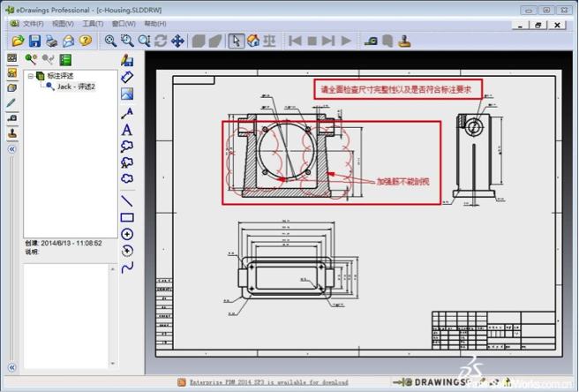Viewport: 579px width, 392px height.
Task: Select the Circle markup tool
Action: [x=127, y=234]
